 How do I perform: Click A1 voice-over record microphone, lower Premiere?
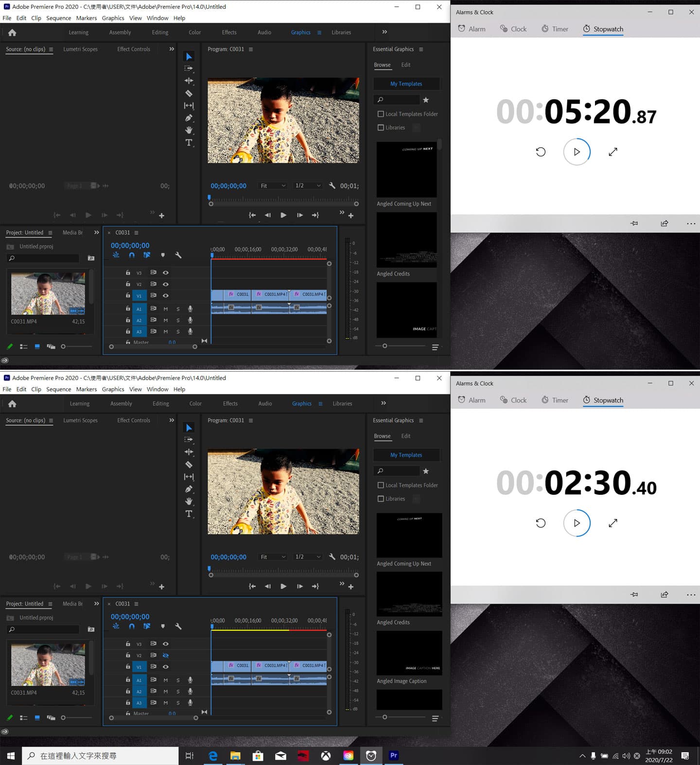[x=191, y=680]
